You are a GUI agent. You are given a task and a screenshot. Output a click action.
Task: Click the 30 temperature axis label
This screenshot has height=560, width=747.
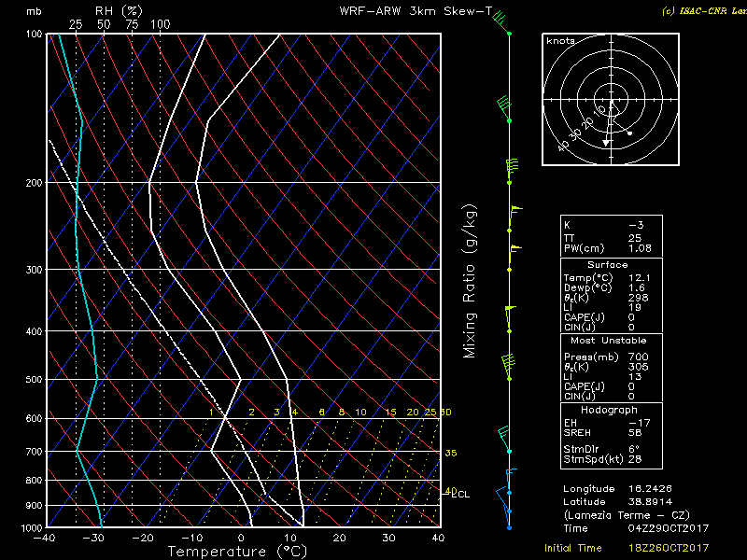tap(388, 539)
